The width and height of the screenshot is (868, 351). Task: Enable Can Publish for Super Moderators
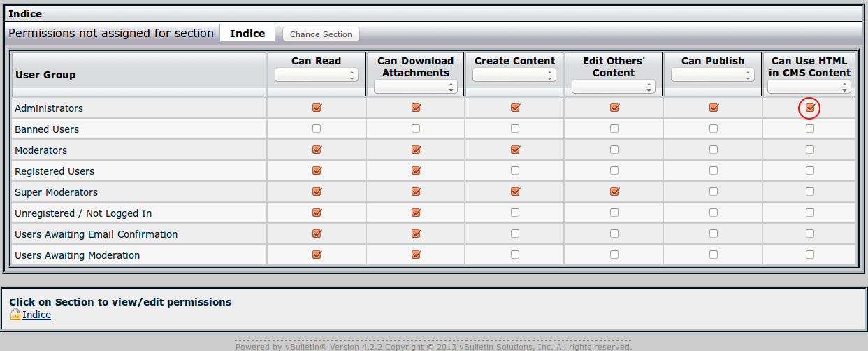[714, 192]
